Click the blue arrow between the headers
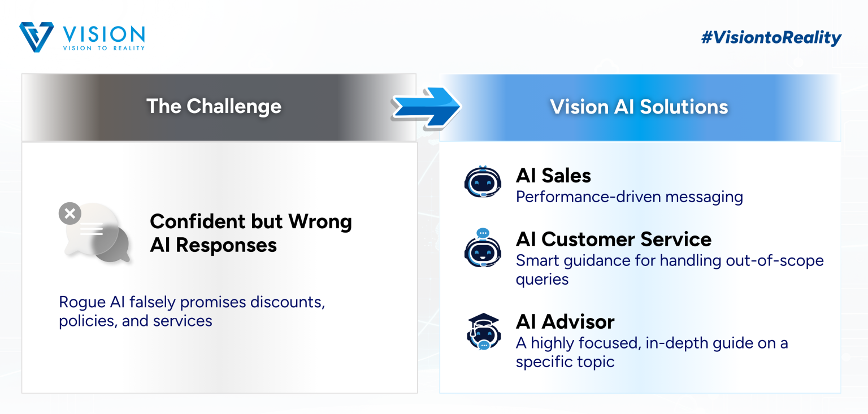Image resolution: width=868 pixels, height=414 pixels. (426, 106)
